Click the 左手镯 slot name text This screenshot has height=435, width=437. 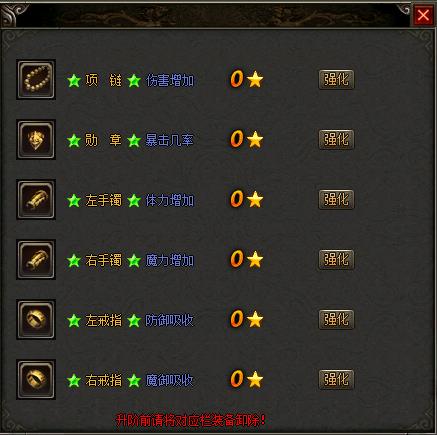[x=104, y=200]
